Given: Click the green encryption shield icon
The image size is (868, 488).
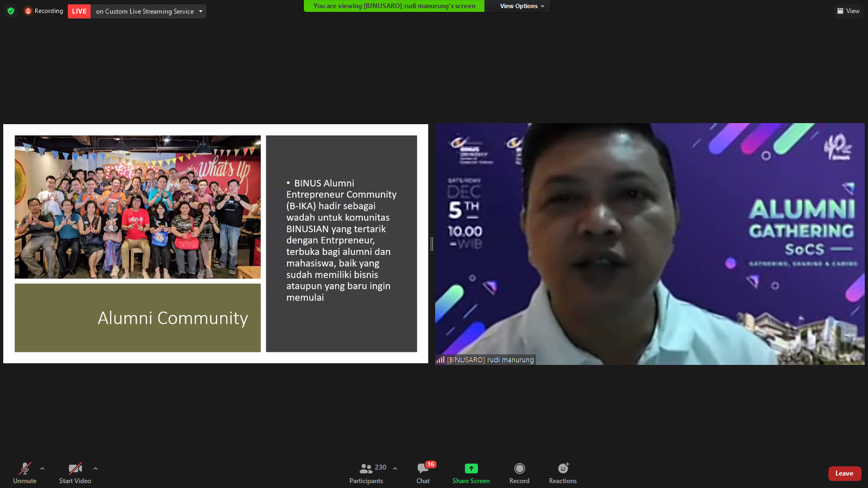Looking at the screenshot, I should 11,11.
